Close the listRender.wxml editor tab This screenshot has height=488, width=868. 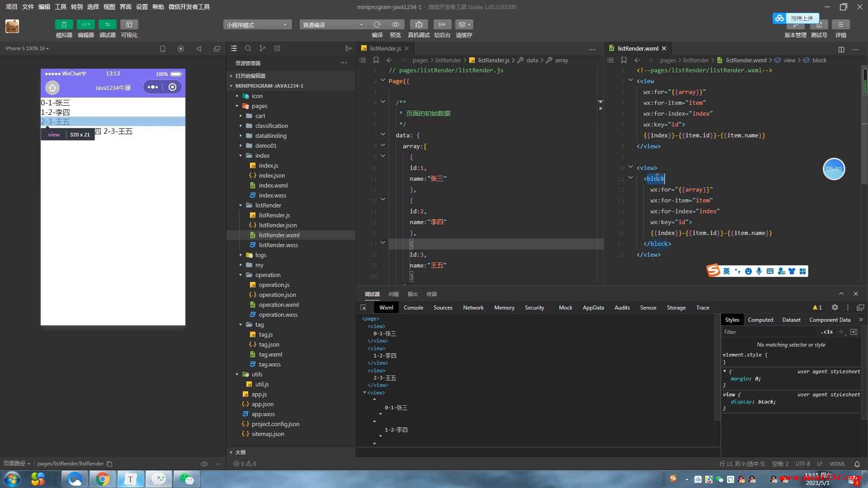[664, 48]
